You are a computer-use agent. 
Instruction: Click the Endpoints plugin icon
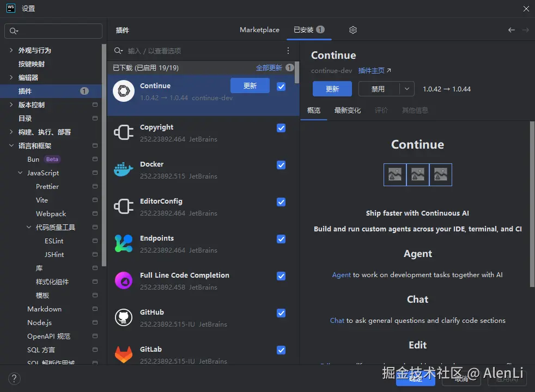tap(124, 243)
